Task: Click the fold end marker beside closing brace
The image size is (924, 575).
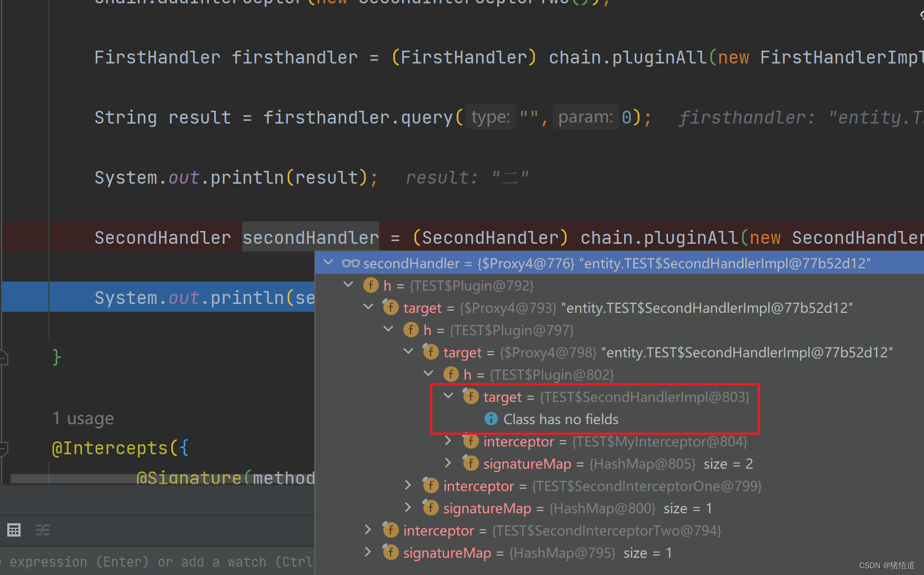Action: click(x=3, y=357)
